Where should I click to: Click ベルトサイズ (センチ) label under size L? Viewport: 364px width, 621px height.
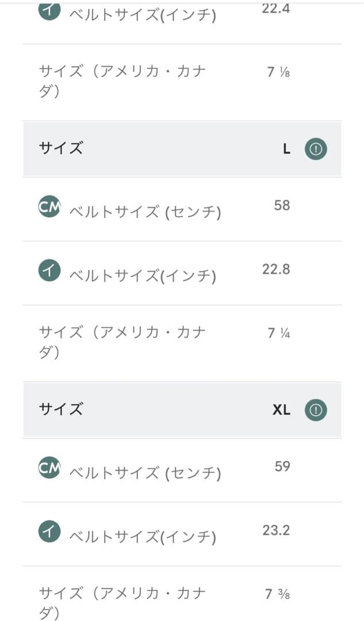(145, 212)
